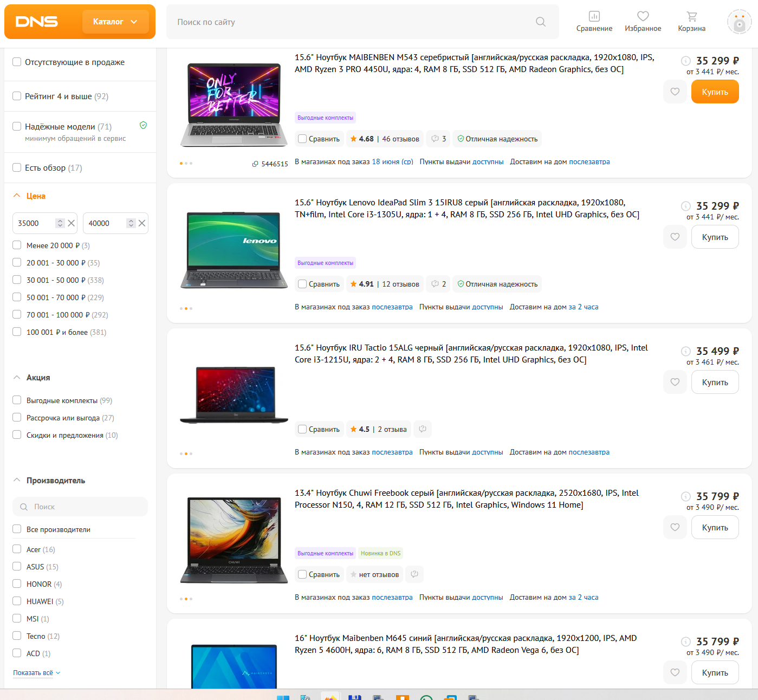Viewport: 758px width, 700px height.
Task: Open the Корзина shopping cart
Action: [691, 22]
